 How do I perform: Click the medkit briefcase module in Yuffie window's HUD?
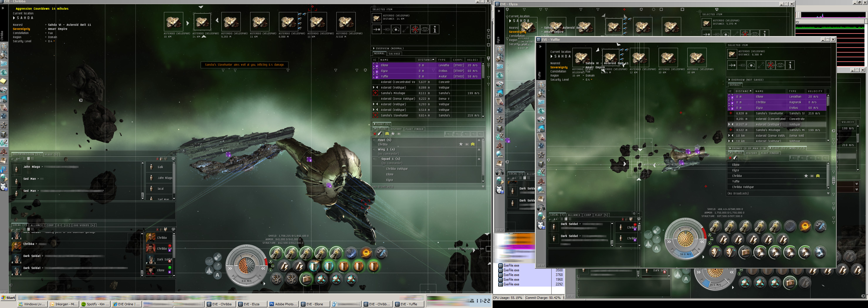click(x=745, y=252)
